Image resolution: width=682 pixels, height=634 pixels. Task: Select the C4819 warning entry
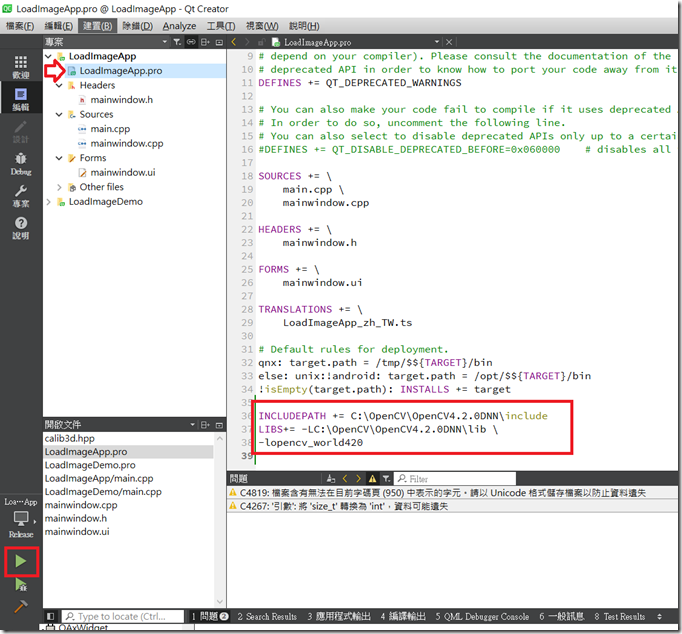coord(452,493)
